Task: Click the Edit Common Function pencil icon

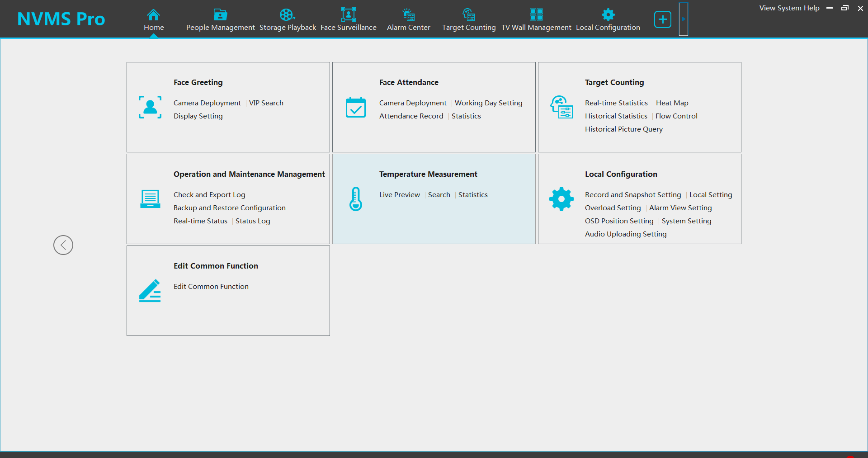Action: pyautogui.click(x=150, y=291)
